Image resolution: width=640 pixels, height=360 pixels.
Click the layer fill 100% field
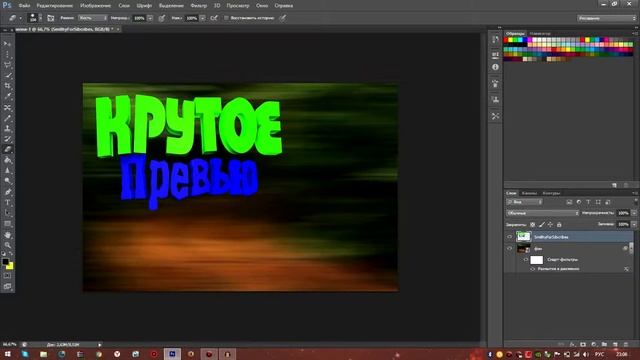(623, 224)
